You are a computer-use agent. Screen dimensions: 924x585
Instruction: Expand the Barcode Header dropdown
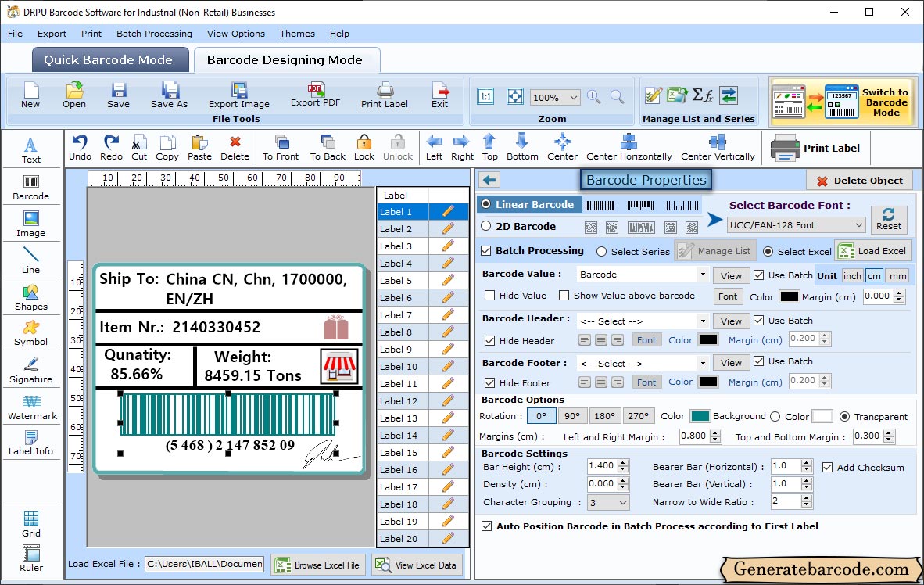pyautogui.click(x=703, y=321)
